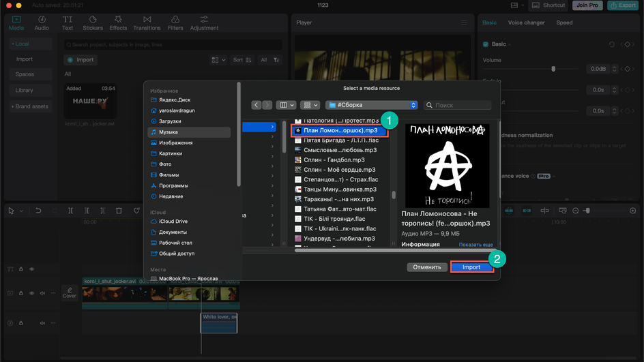The height and width of the screenshot is (362, 644).
Task: Adjust the Volume slider handle
Action: [x=553, y=69]
